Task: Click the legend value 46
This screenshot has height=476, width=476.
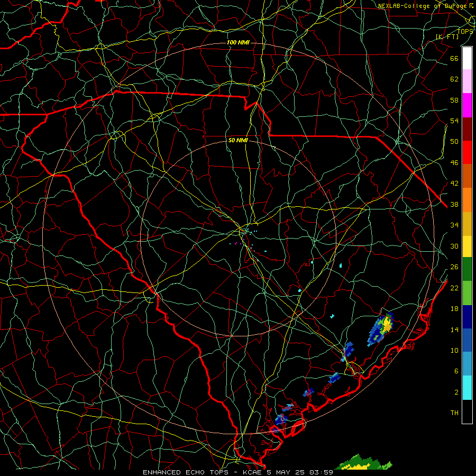Action: (454, 163)
